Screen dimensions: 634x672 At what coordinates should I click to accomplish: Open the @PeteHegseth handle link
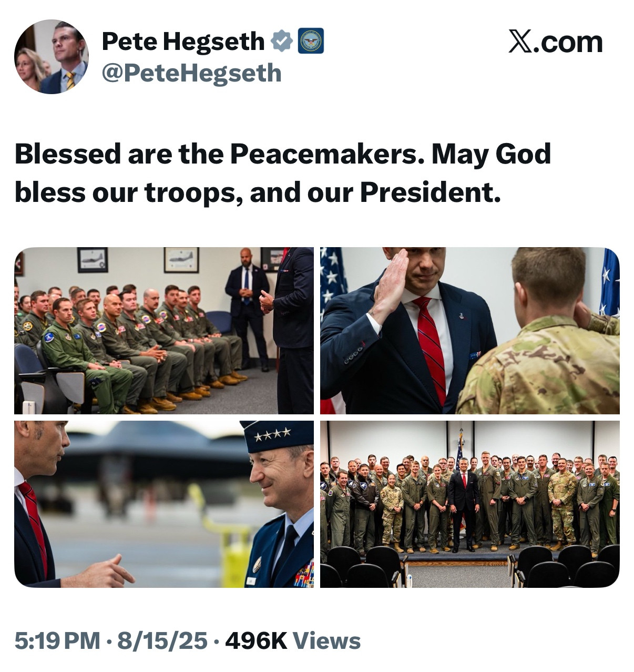click(191, 73)
